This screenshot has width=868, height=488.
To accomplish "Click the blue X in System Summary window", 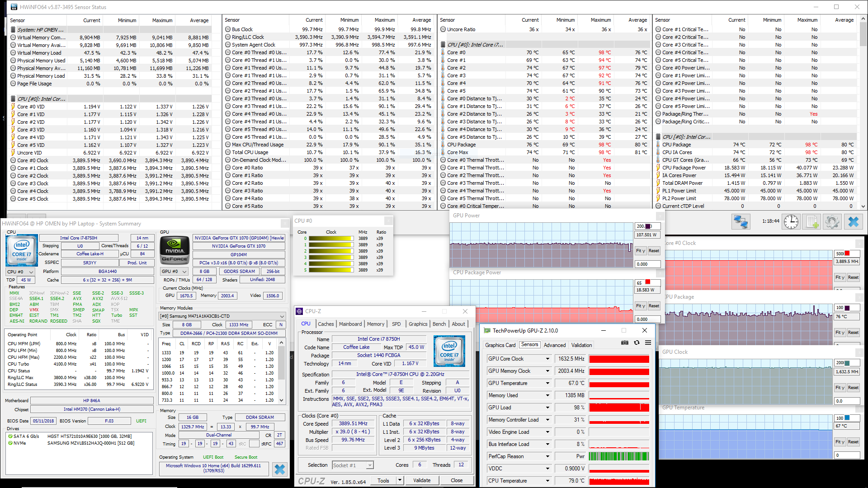I will click(280, 469).
